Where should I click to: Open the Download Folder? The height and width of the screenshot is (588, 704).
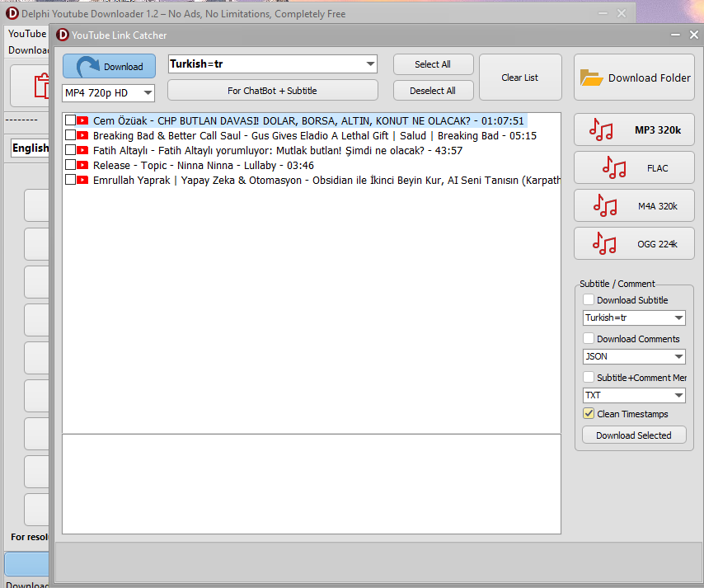click(634, 78)
